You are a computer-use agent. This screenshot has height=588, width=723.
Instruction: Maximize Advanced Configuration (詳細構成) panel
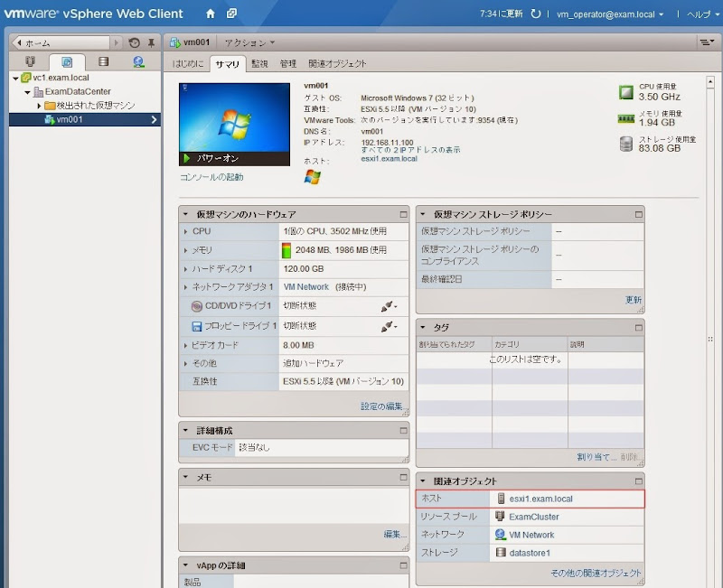tap(403, 431)
